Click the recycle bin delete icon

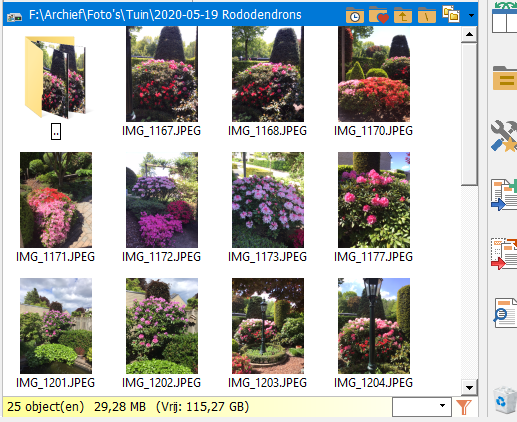coord(505,400)
